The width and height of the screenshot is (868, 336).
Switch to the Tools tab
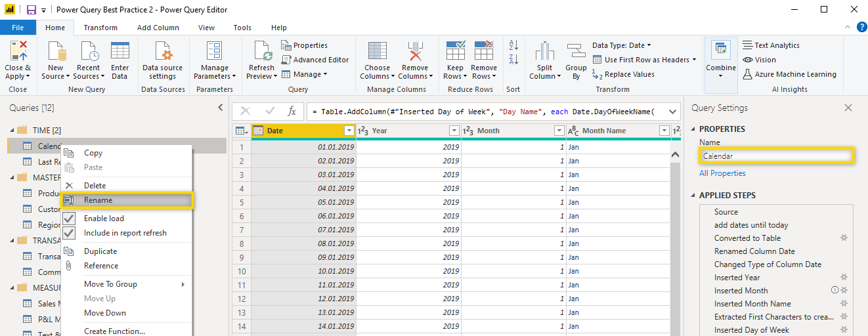[x=242, y=28]
